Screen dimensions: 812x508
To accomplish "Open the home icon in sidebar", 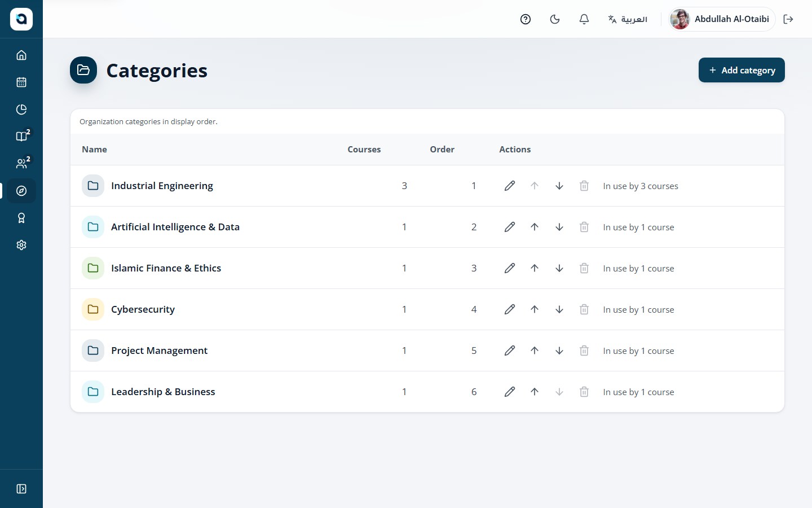I will click(21, 55).
